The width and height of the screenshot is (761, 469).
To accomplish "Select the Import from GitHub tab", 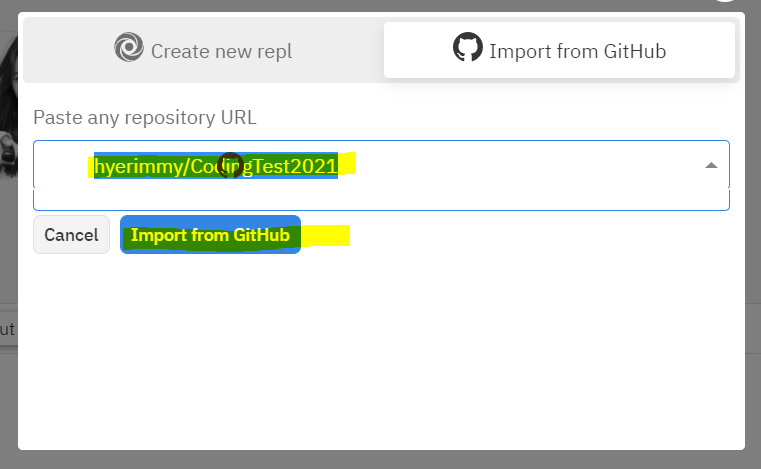I will pyautogui.click(x=559, y=50).
